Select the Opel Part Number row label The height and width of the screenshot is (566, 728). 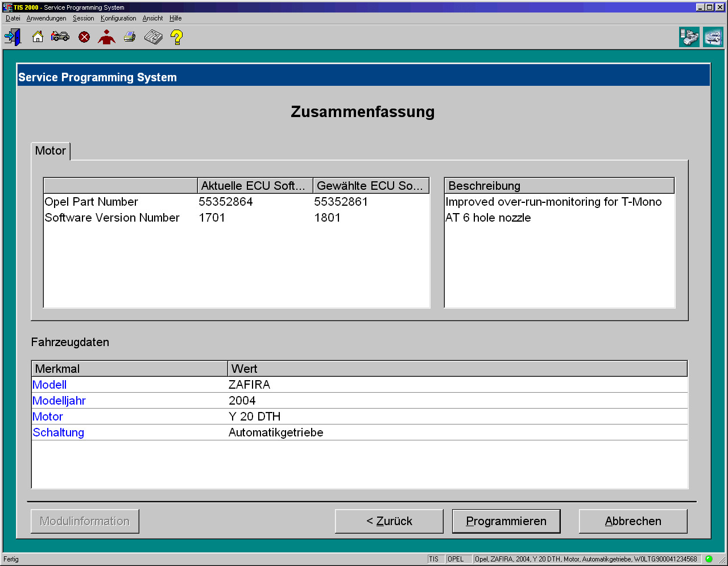click(92, 202)
